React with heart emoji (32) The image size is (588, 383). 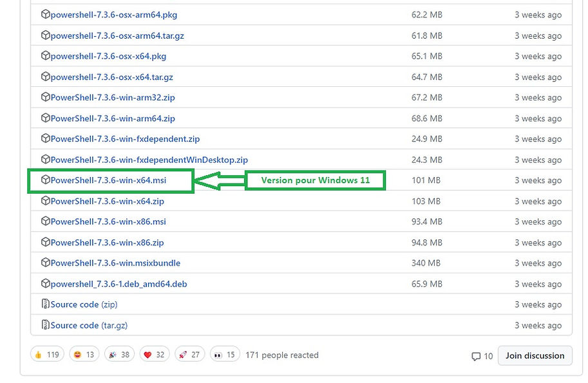[155, 355]
